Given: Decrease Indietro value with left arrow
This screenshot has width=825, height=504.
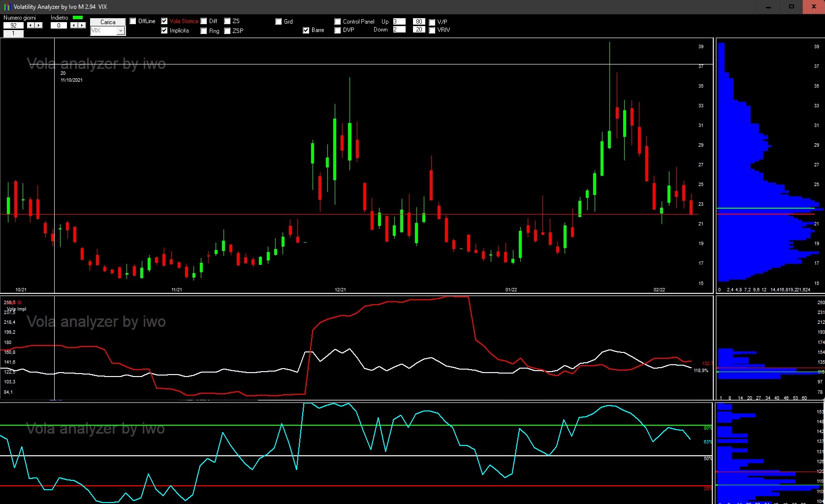Looking at the screenshot, I should click(74, 25).
